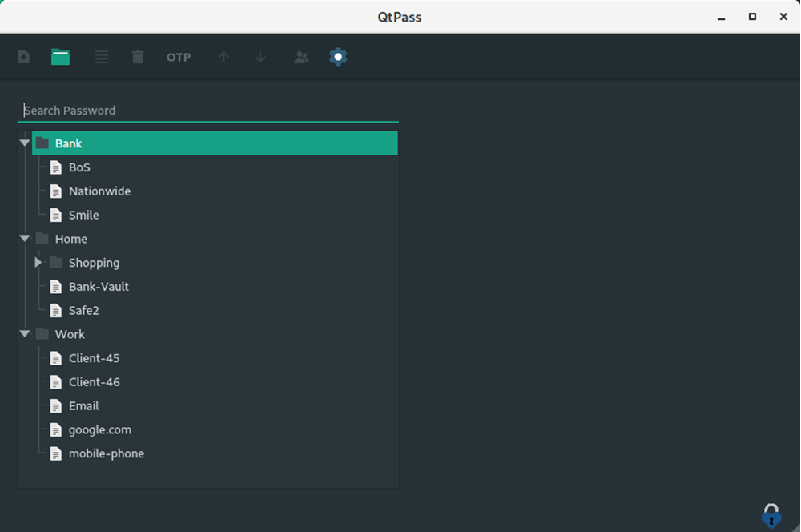Select the Email password entry

click(x=84, y=405)
